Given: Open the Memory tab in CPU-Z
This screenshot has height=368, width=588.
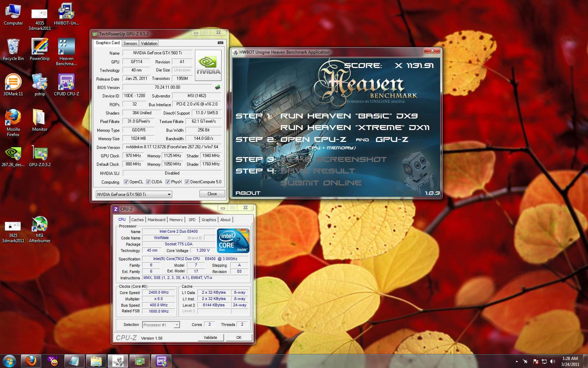Looking at the screenshot, I should coord(176,220).
